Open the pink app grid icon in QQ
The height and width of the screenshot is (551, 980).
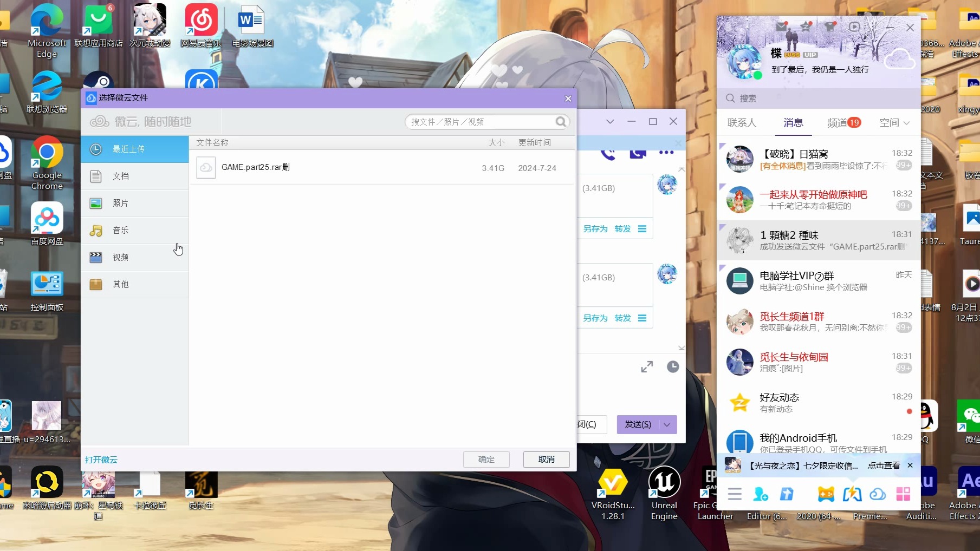pos(903,494)
